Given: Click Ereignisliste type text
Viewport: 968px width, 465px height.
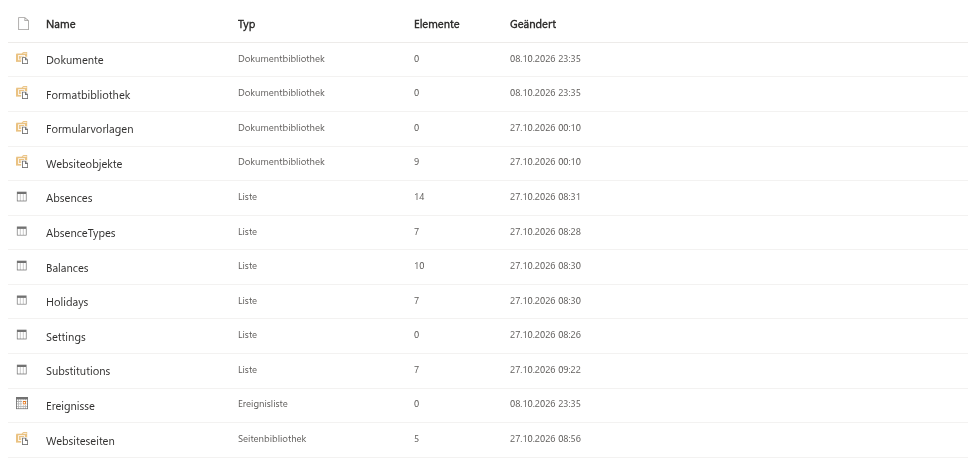Looking at the screenshot, I should click(x=263, y=404).
